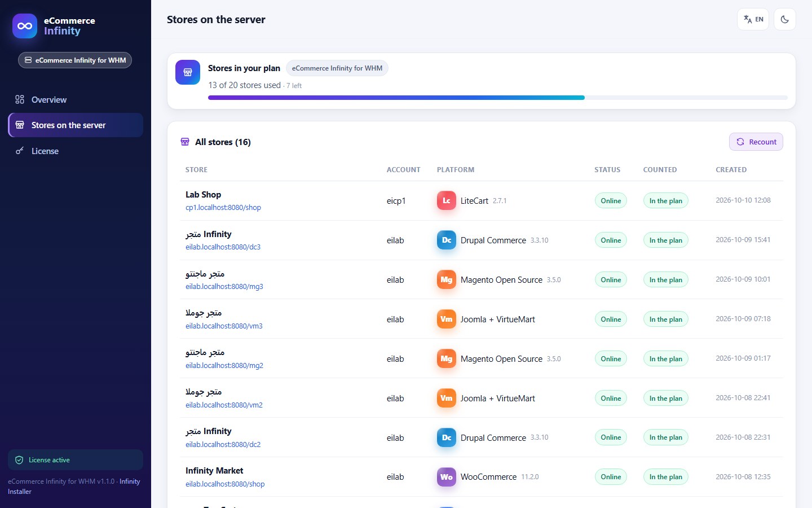812x508 pixels.
Task: Toggle dark mode with moon icon
Action: pos(784,19)
